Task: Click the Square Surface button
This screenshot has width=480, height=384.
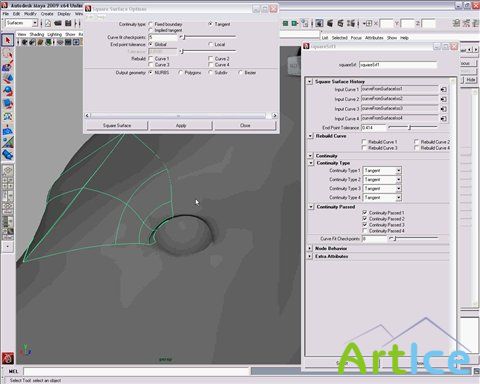Action: 117,125
